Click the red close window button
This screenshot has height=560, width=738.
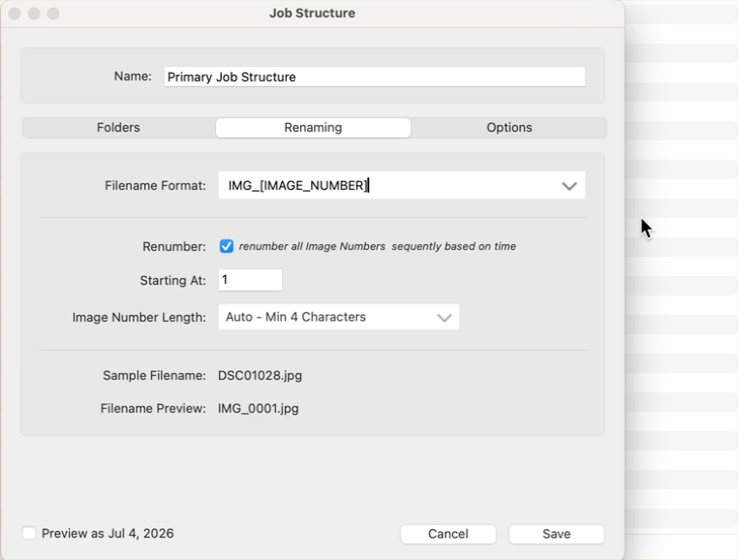(15, 14)
